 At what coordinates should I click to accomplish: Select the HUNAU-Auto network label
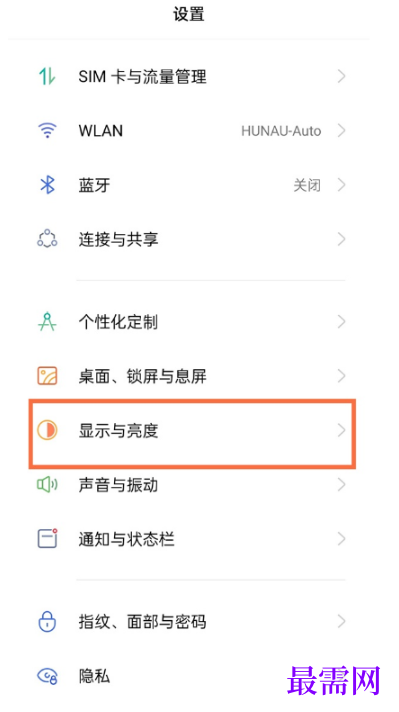tap(281, 131)
